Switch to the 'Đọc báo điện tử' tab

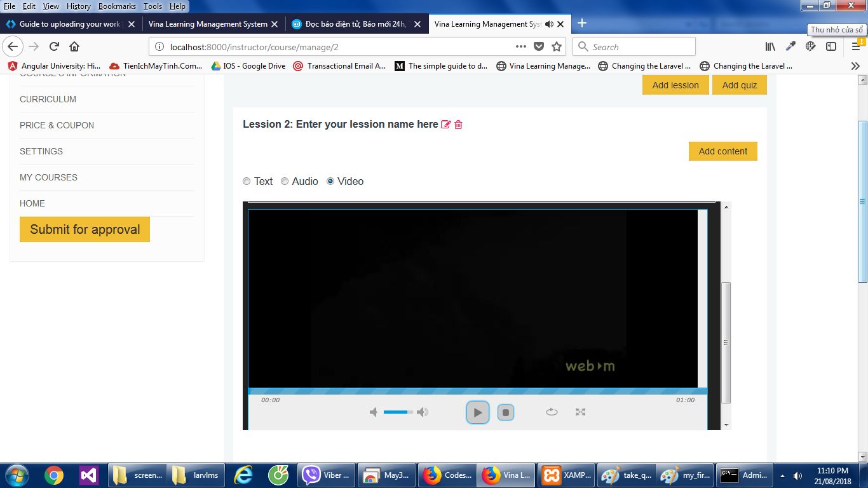[x=356, y=24]
